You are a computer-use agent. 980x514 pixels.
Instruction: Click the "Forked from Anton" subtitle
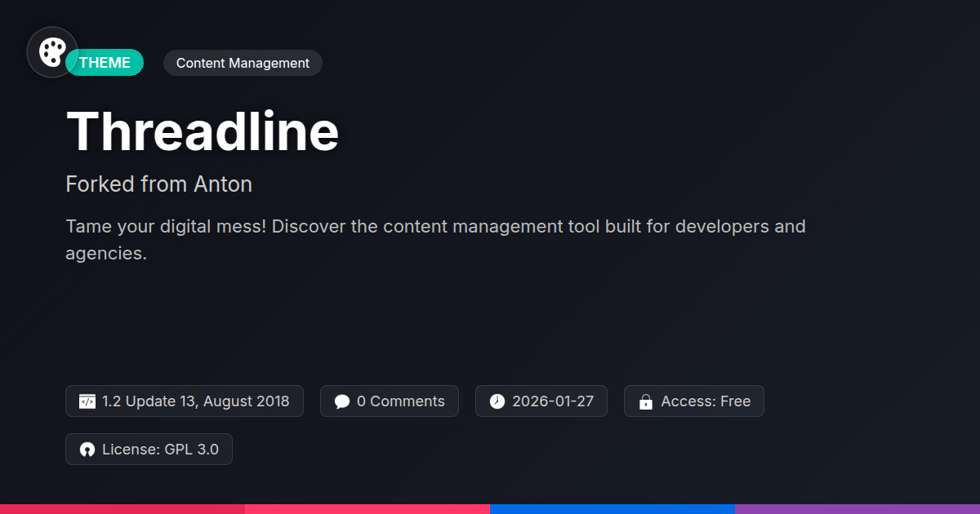coord(158,184)
